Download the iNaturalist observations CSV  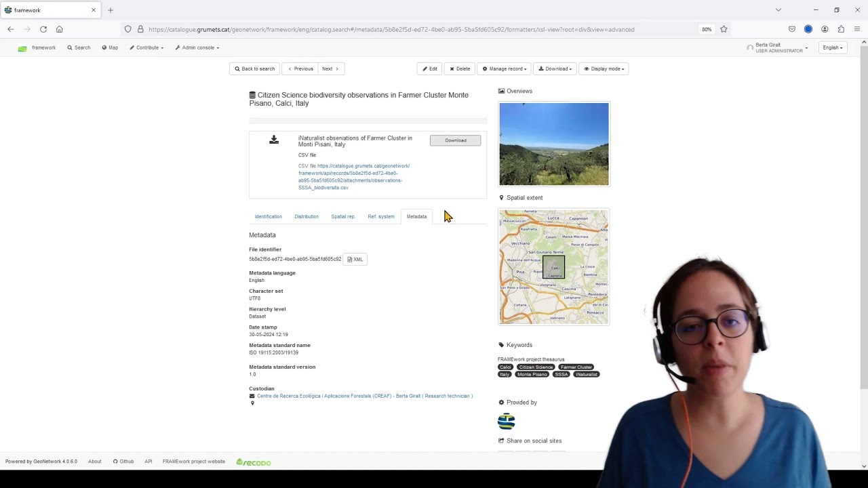pos(455,140)
